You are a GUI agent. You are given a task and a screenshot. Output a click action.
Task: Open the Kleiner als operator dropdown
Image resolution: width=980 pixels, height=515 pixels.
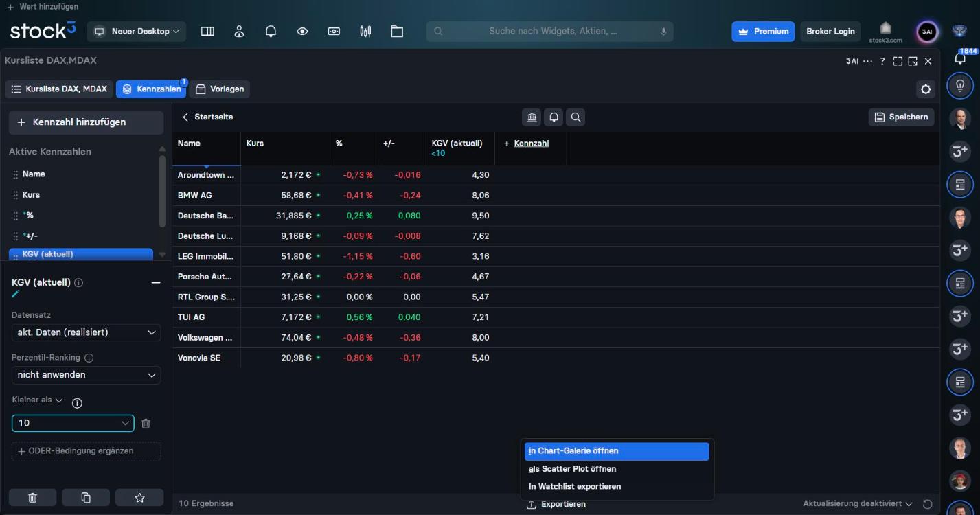[38, 400]
